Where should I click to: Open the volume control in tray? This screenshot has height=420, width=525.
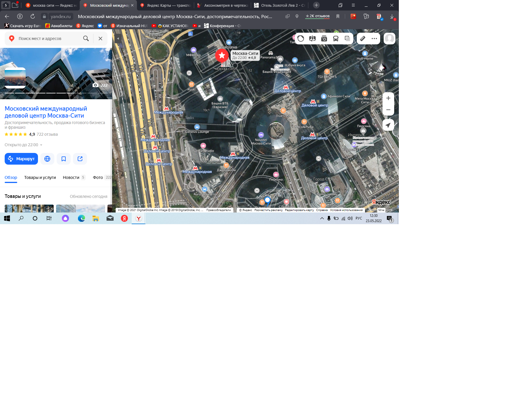(x=350, y=218)
